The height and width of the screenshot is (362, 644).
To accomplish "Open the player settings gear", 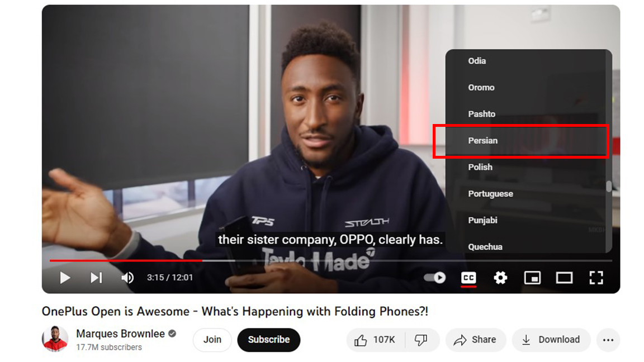I will tap(500, 278).
